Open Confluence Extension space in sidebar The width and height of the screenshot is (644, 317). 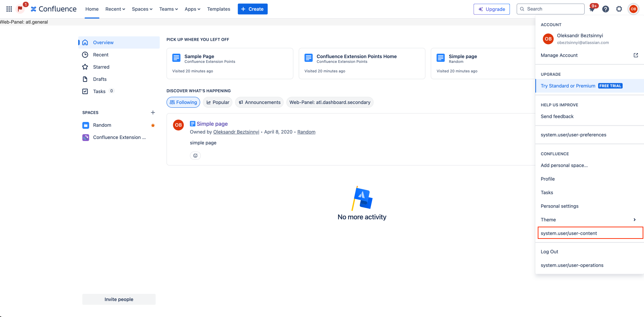119,138
